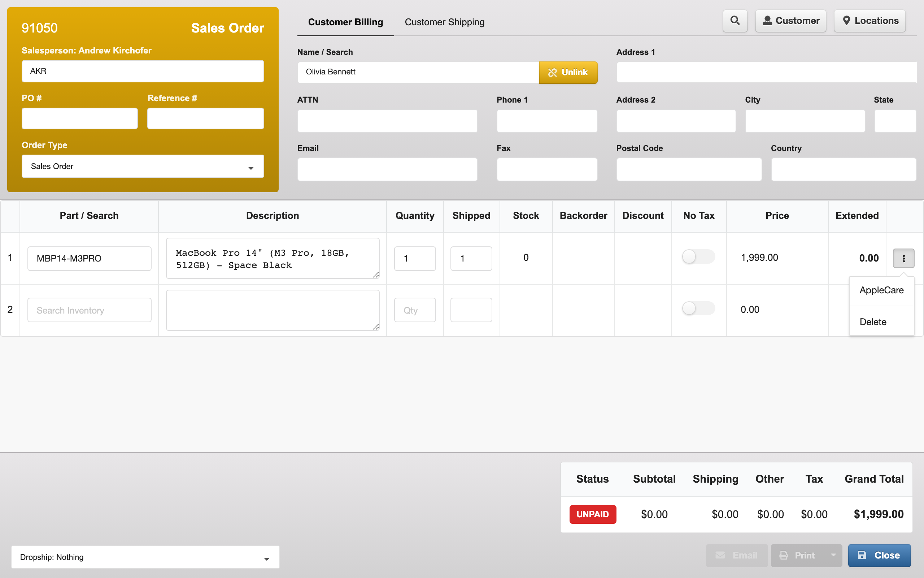This screenshot has height=578, width=924.
Task: Click row 1 Quantity field
Action: (x=415, y=258)
